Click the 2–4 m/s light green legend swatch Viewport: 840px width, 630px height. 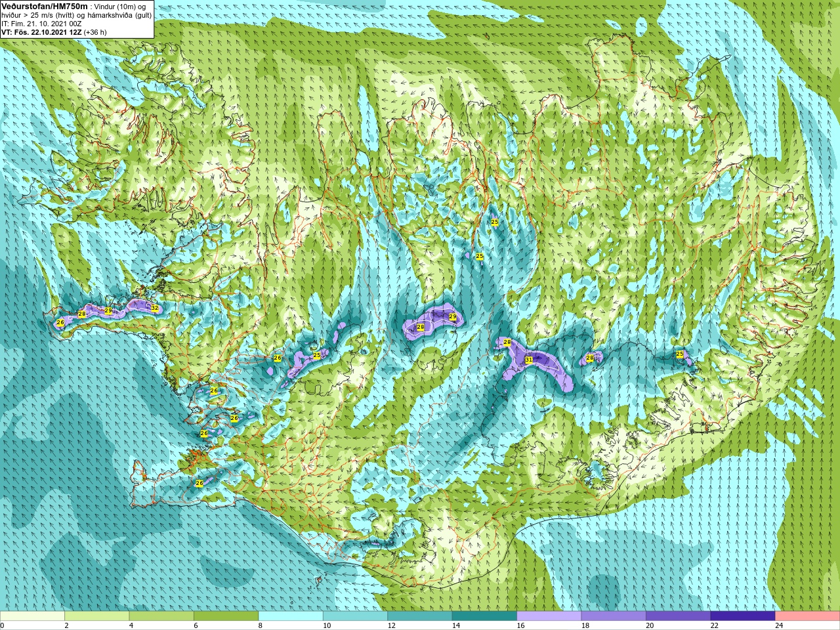click(96, 616)
